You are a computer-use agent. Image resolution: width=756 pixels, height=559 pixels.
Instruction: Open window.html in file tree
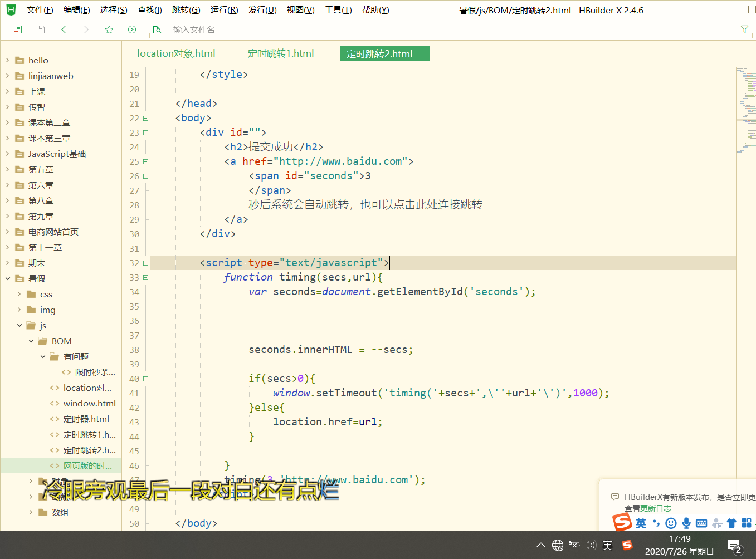click(89, 403)
